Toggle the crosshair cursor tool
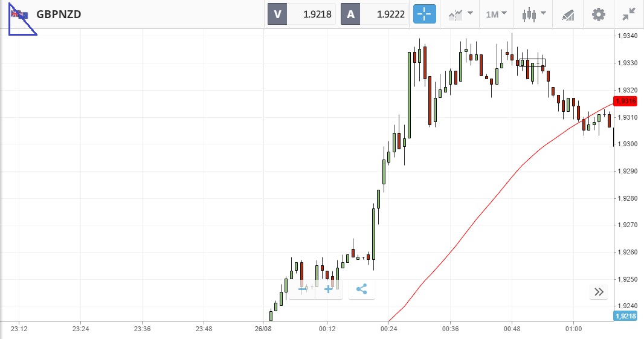This screenshot has width=644, height=339. [424, 14]
